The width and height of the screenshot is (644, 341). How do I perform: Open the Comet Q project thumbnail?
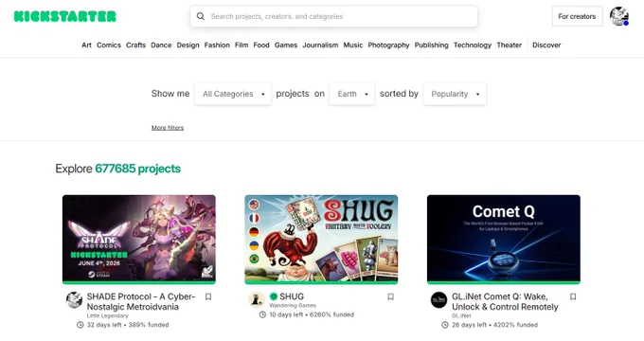coord(504,239)
